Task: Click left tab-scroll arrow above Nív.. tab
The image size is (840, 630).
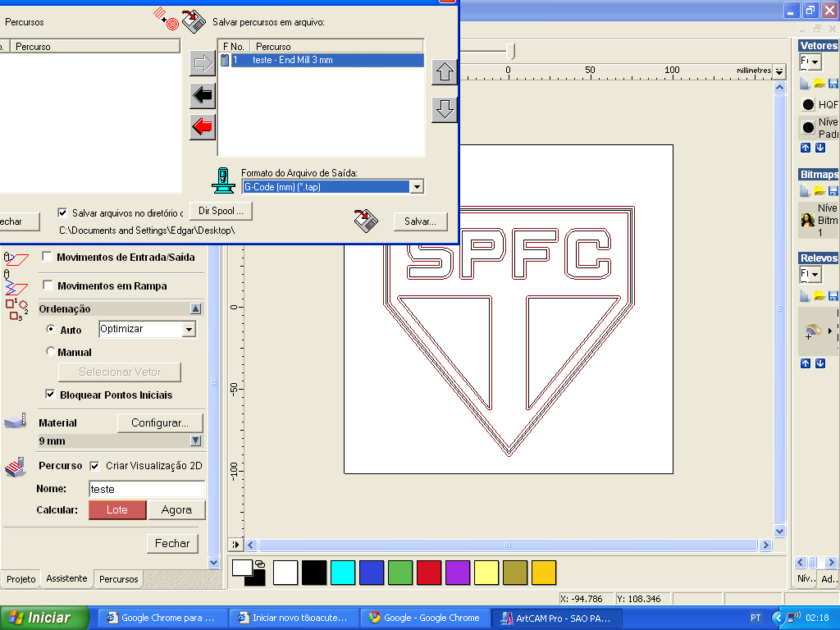Action: (801, 562)
